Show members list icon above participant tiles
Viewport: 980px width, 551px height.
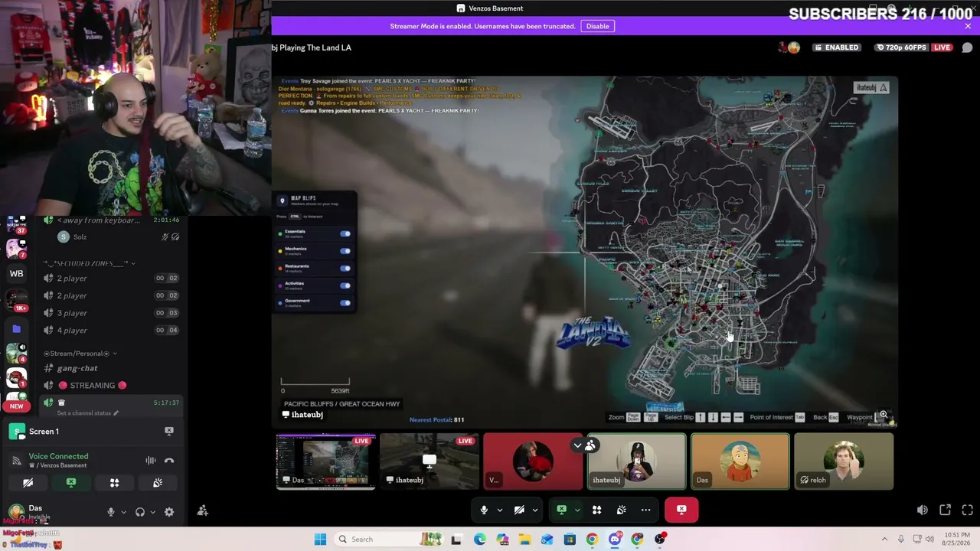coord(590,445)
